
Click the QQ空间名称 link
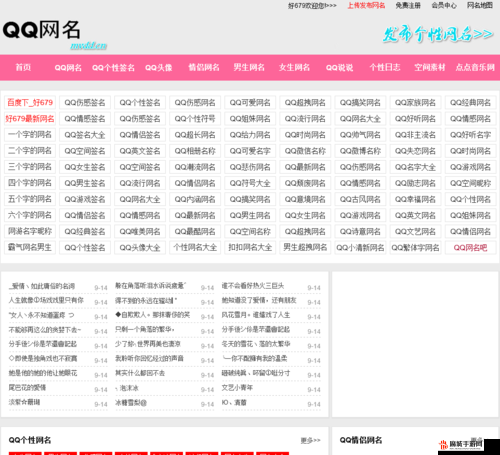[250, 231]
